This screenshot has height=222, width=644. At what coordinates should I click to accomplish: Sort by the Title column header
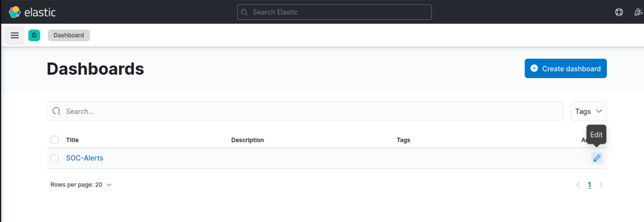(x=72, y=140)
